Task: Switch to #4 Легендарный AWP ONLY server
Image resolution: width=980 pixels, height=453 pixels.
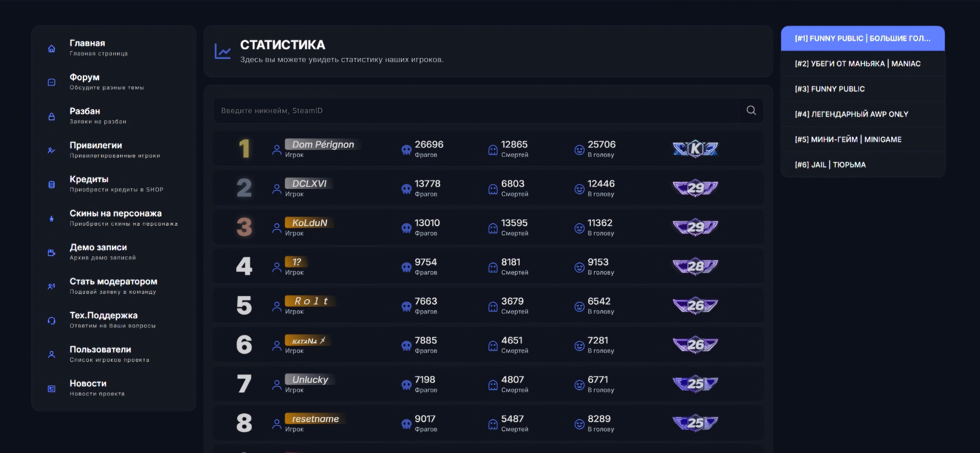Action: (x=851, y=114)
